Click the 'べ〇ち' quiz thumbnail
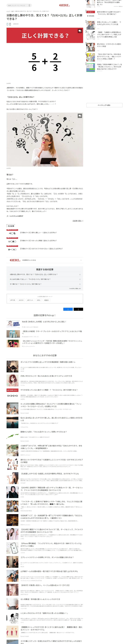 pos(12,232)
